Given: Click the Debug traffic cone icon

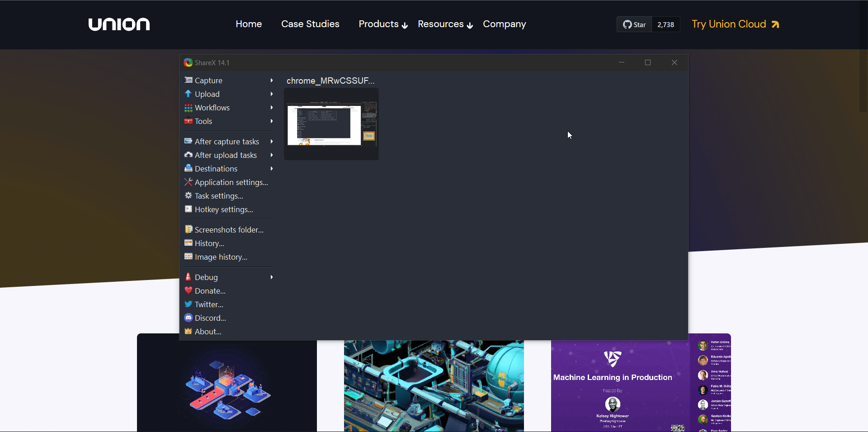Looking at the screenshot, I should click(189, 277).
